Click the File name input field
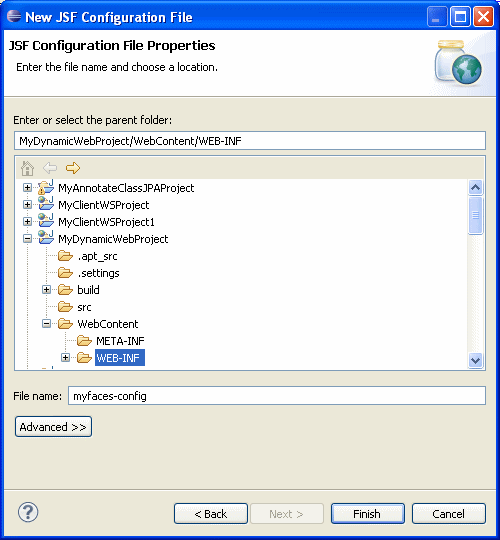 tap(277, 396)
